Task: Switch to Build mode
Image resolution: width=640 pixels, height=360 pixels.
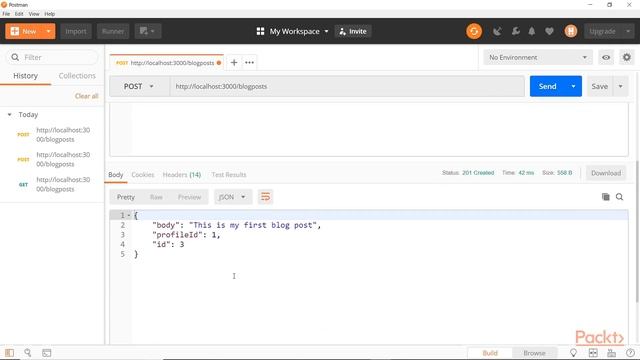Action: (490, 353)
